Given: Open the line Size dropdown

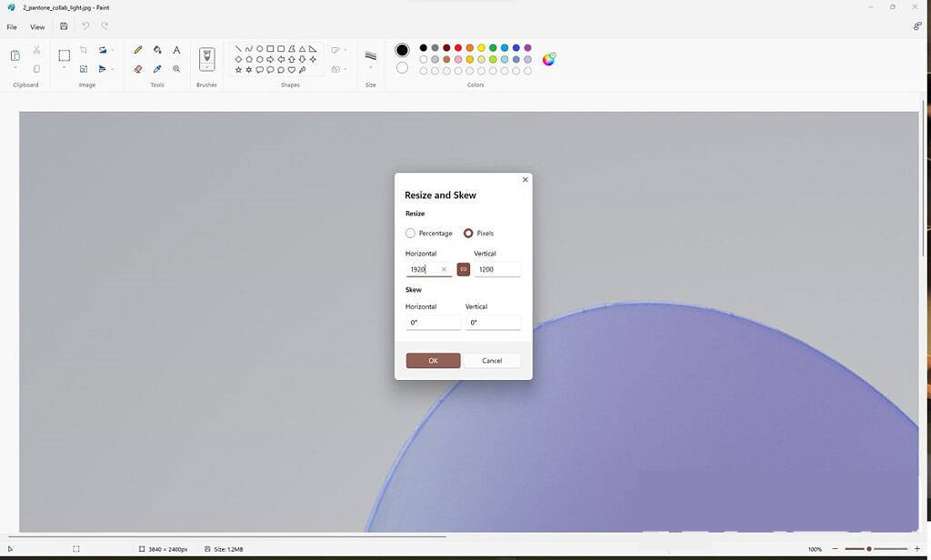Looking at the screenshot, I should [371, 59].
